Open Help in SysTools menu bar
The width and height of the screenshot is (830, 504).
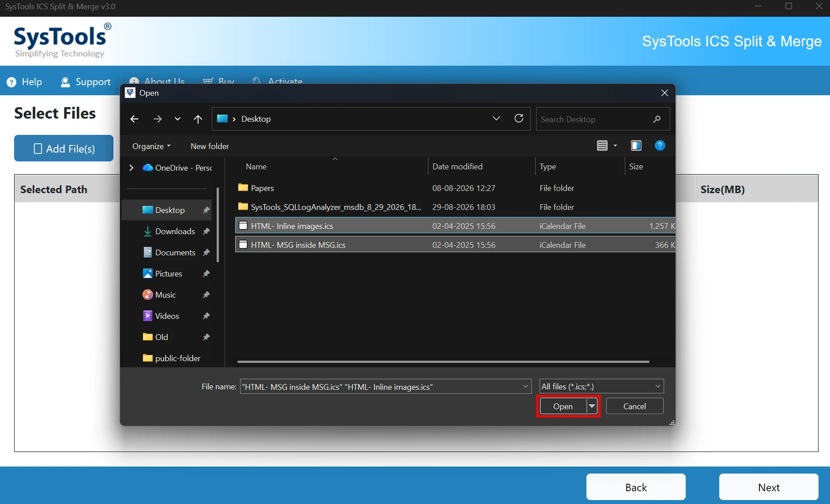click(x=25, y=82)
